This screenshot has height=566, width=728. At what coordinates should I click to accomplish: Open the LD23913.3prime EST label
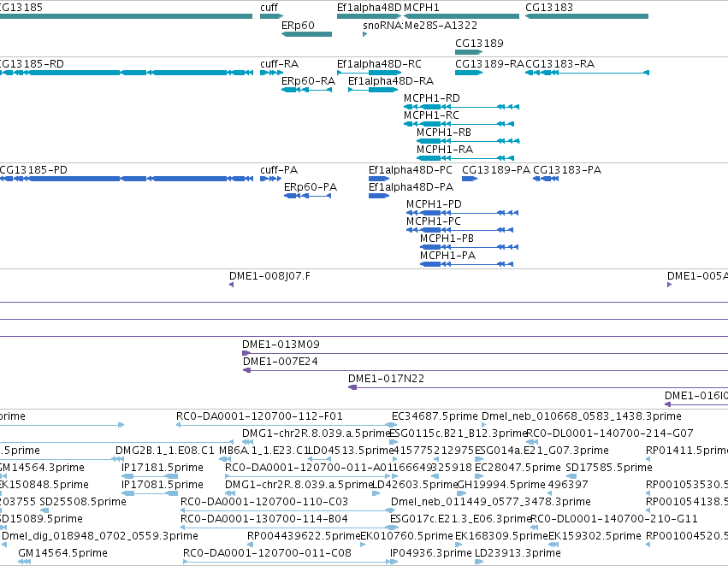[x=518, y=553]
